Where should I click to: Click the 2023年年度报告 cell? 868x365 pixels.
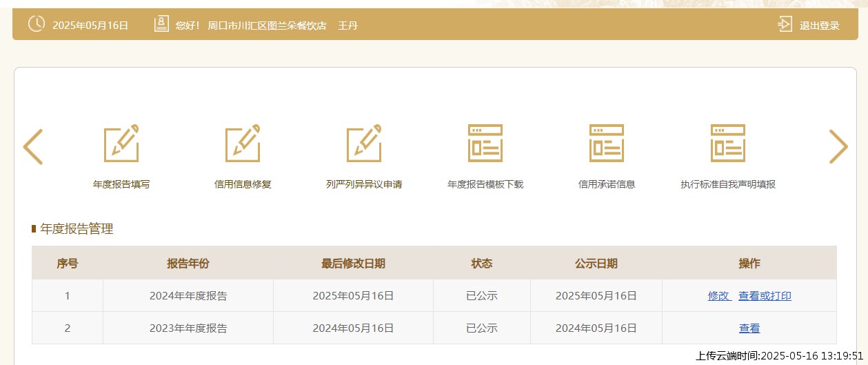188,328
